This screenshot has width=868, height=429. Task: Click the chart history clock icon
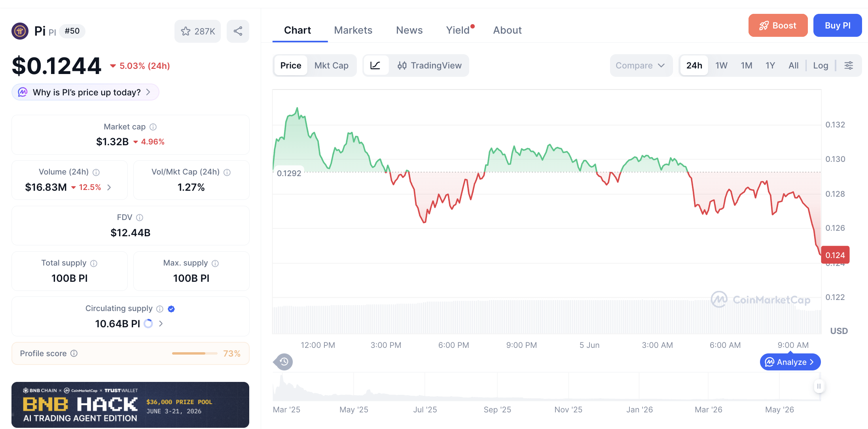coord(284,362)
